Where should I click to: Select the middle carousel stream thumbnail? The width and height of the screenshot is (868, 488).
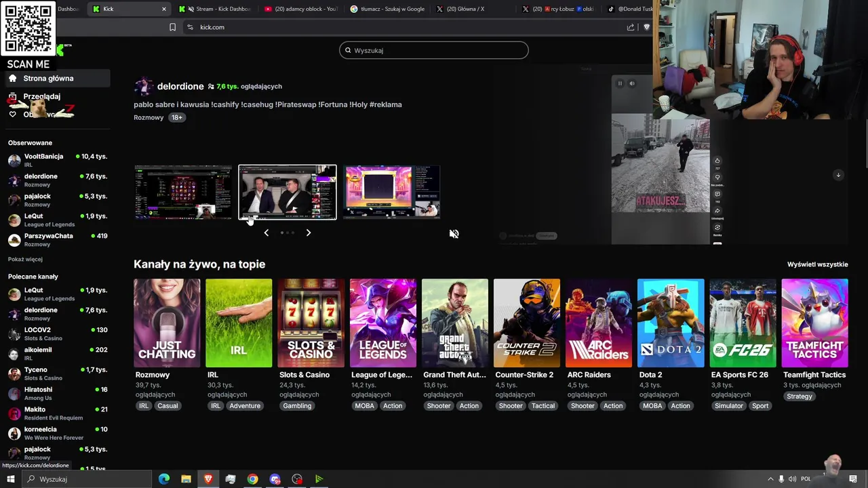point(288,192)
